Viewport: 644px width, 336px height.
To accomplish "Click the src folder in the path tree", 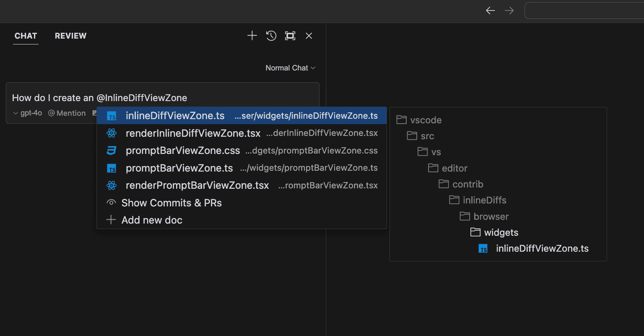I will coord(421,136).
